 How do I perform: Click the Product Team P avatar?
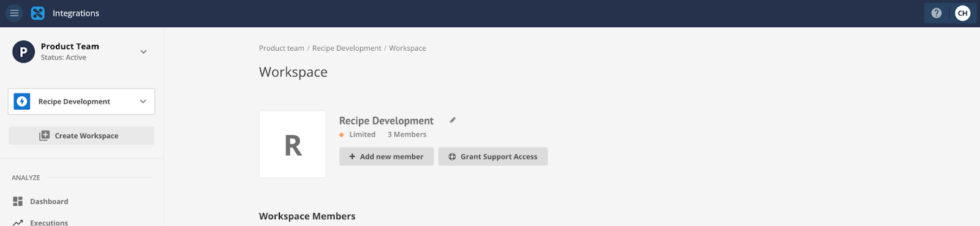tap(23, 51)
